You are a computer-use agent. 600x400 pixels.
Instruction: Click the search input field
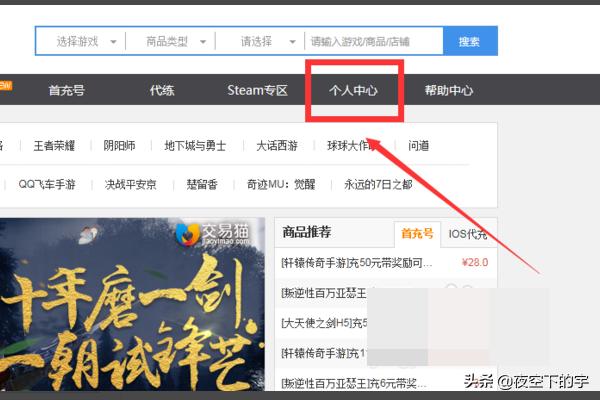pos(375,42)
